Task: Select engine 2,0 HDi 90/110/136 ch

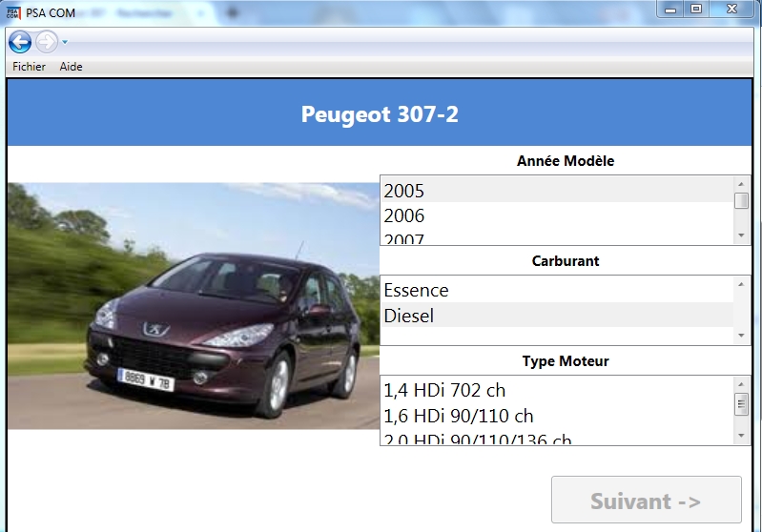Action: (x=557, y=437)
